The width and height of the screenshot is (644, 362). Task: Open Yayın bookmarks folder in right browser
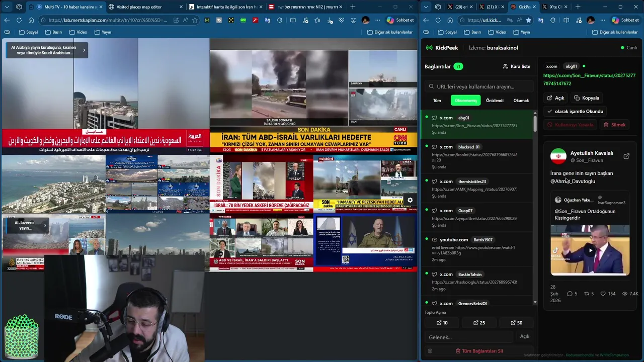pos(521,32)
